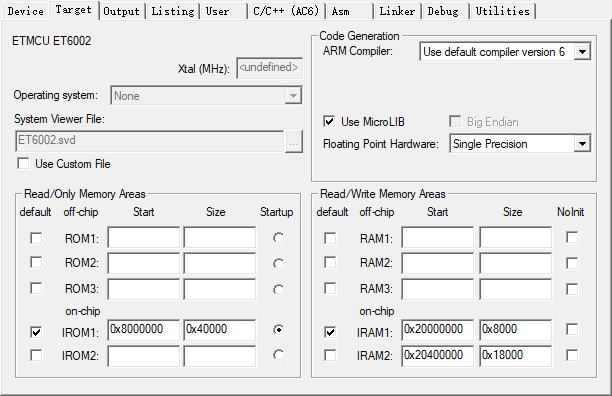Go to the Debug tab
Viewport: 612px width, 396px height.
pos(445,11)
